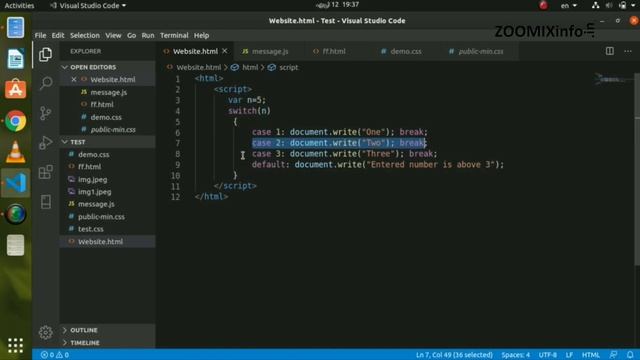
Task: Open the globe browser icon in dock
Action: (x=16, y=214)
